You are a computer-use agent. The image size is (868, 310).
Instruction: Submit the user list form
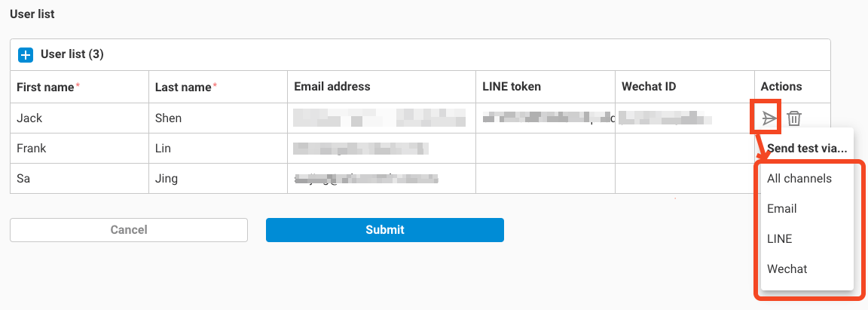pos(384,230)
